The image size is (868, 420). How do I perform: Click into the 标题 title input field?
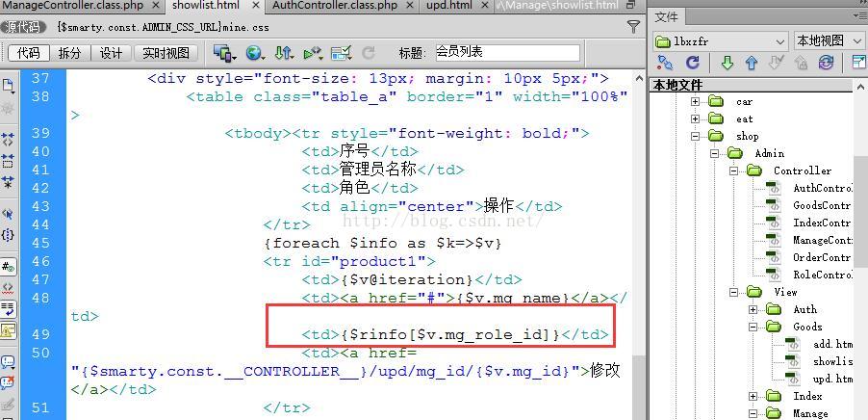click(x=507, y=53)
